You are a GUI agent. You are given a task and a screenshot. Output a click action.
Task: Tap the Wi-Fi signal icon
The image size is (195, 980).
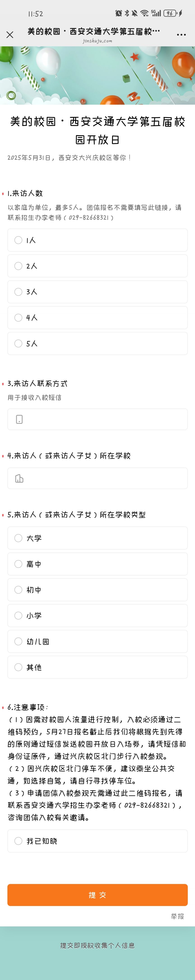click(x=144, y=13)
